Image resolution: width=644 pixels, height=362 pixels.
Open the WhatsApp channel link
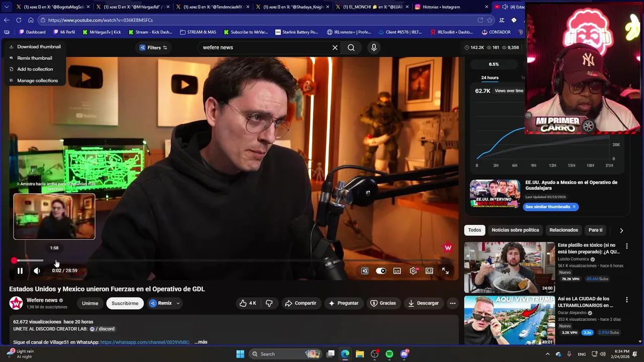click(x=145, y=342)
